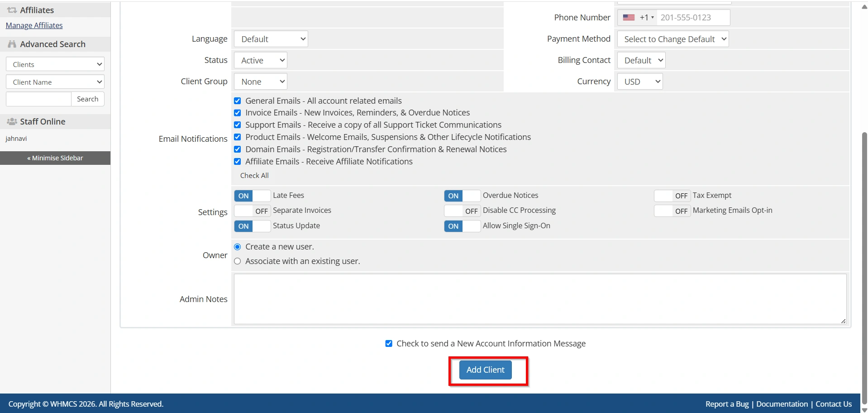Image resolution: width=868 pixels, height=413 pixels.
Task: Open the Currency dropdown showing USD
Action: [640, 82]
